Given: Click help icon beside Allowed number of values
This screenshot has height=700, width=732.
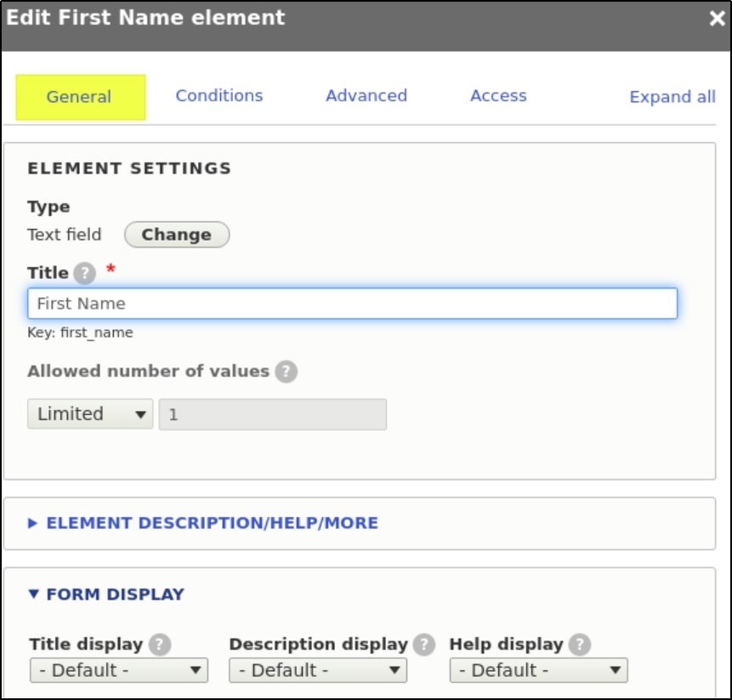Looking at the screenshot, I should point(287,372).
